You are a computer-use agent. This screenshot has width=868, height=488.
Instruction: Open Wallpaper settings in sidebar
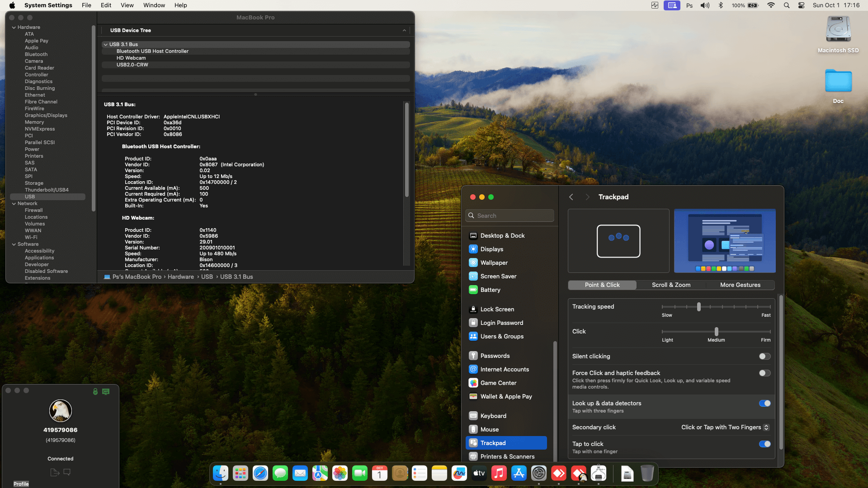tap(494, 263)
